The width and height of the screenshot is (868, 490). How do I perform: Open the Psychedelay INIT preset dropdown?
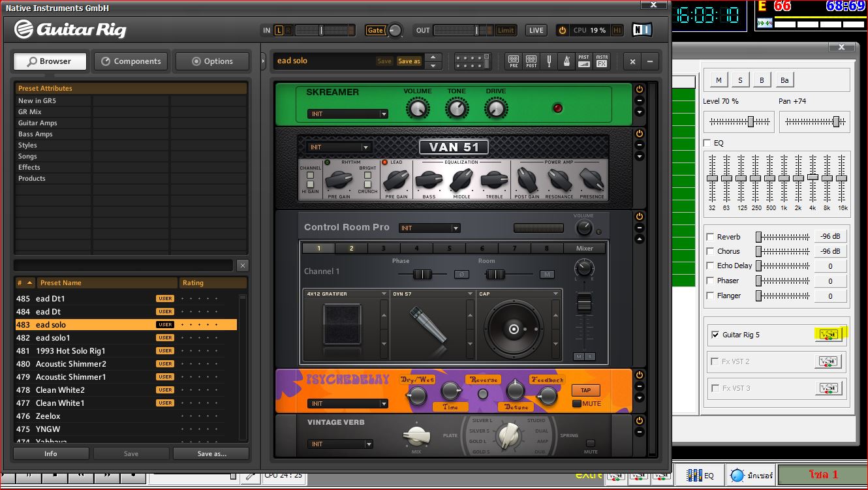point(348,404)
